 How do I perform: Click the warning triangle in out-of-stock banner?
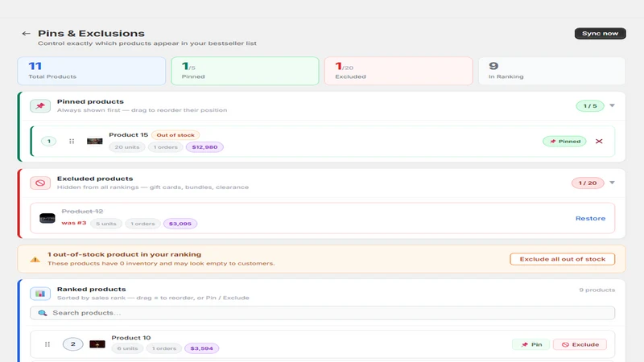pos(35,259)
